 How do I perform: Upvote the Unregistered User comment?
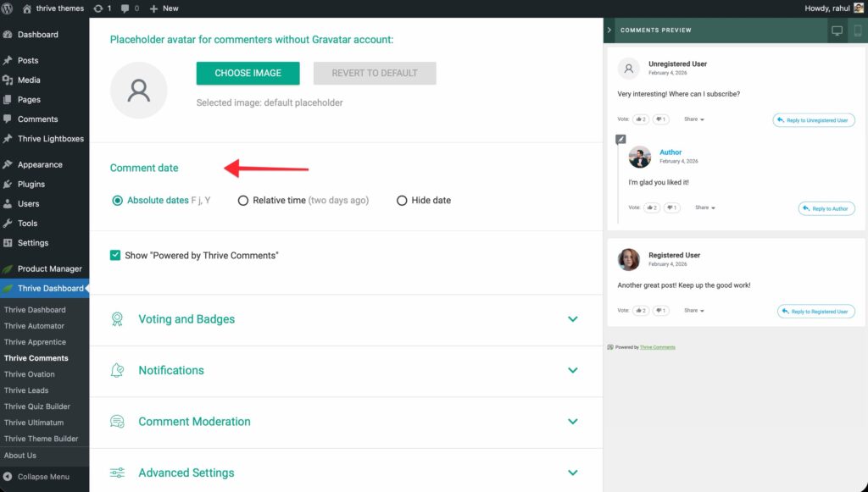point(640,119)
